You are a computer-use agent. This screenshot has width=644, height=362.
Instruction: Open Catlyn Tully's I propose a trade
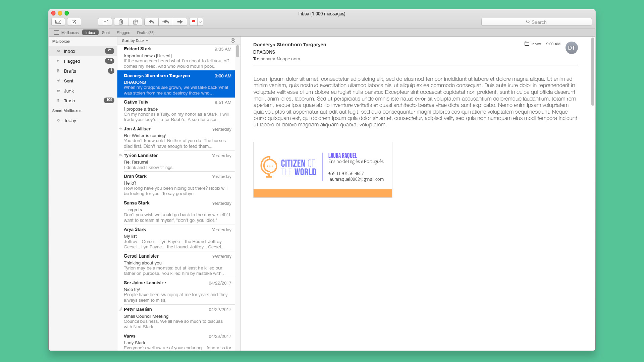pyautogui.click(x=176, y=111)
